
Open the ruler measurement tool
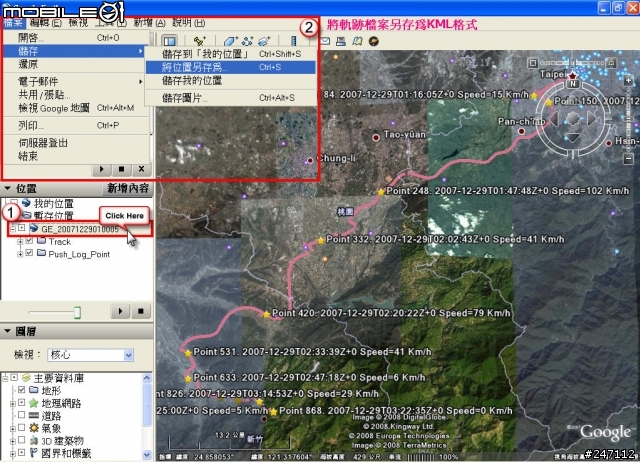coord(293,41)
